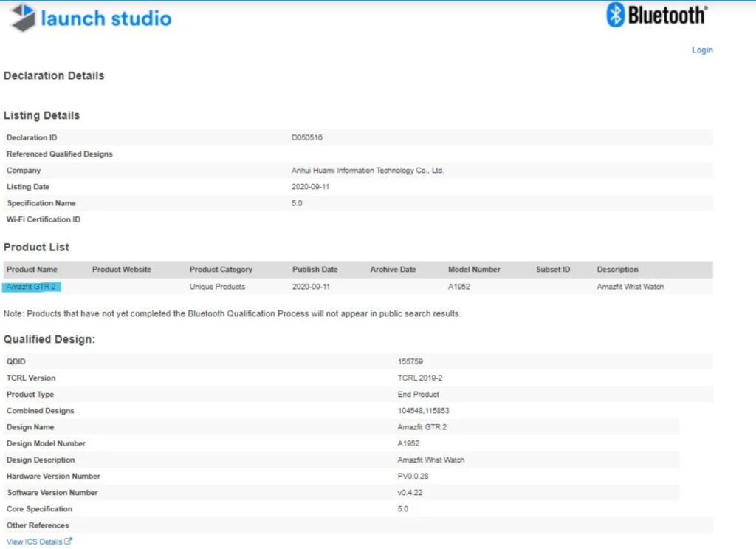
Task: Open View ICS Details link
Action: [x=34, y=542]
